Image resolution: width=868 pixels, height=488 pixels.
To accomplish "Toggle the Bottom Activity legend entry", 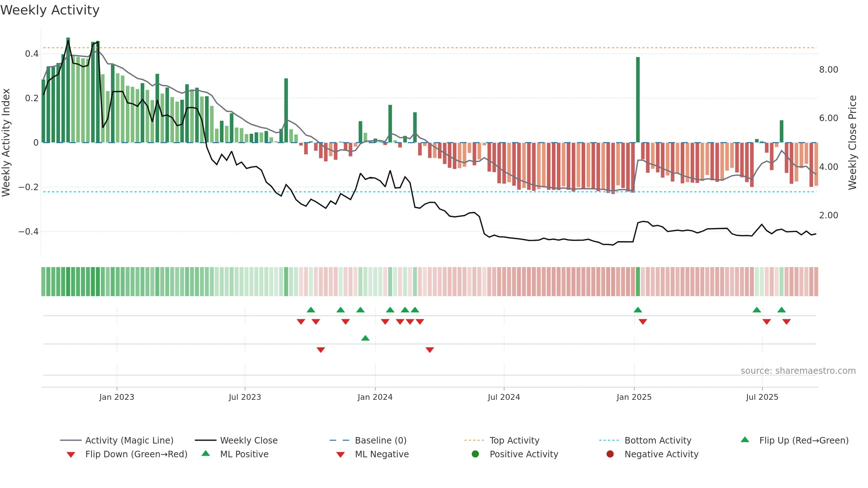I will coord(645,440).
